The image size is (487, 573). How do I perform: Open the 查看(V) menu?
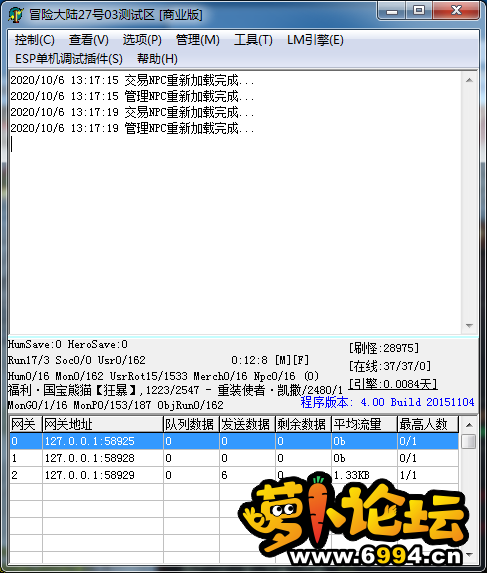click(x=89, y=40)
